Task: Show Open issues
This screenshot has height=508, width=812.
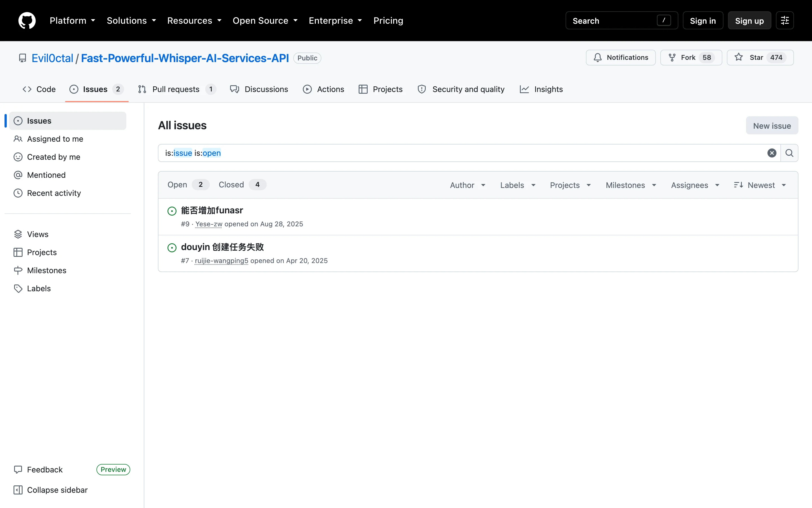Action: coord(188,185)
